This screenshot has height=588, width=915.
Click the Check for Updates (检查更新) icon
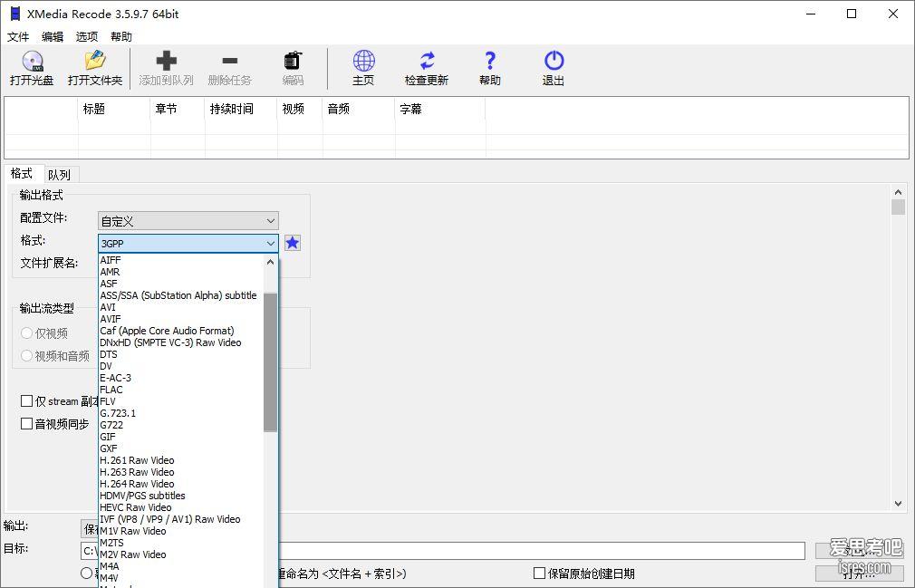[x=426, y=62]
